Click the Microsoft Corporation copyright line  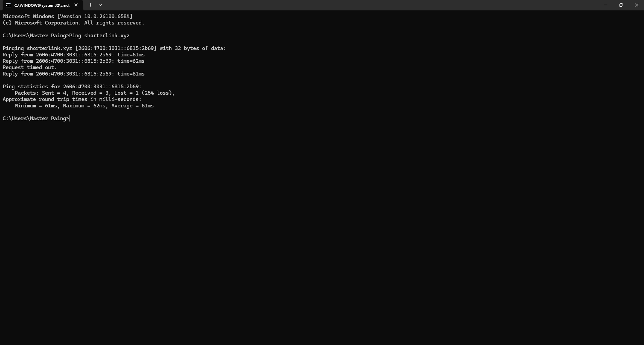(x=73, y=23)
